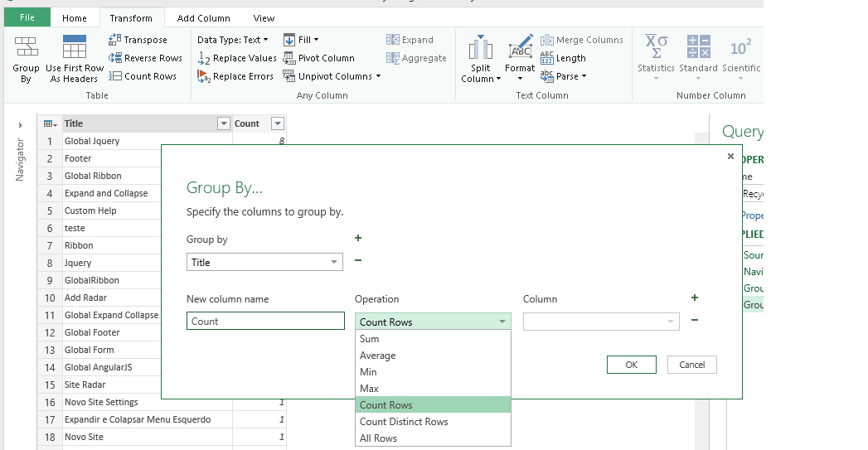
Task: Open the View ribbon tab
Action: click(x=264, y=17)
